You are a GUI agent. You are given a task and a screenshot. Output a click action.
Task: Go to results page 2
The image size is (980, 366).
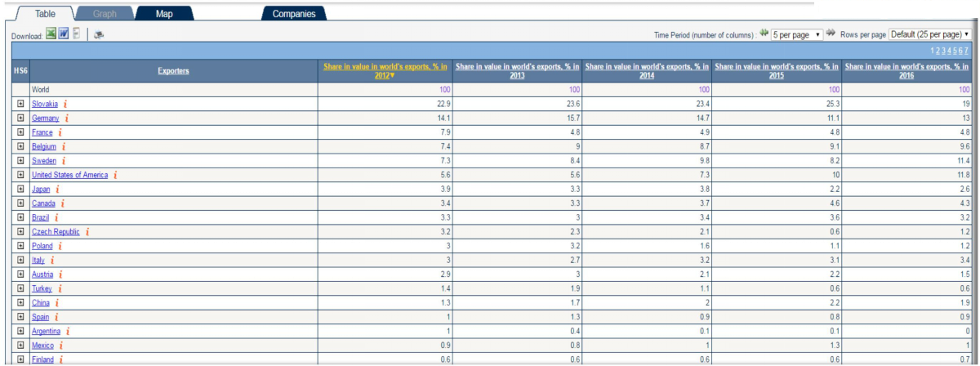click(x=938, y=51)
